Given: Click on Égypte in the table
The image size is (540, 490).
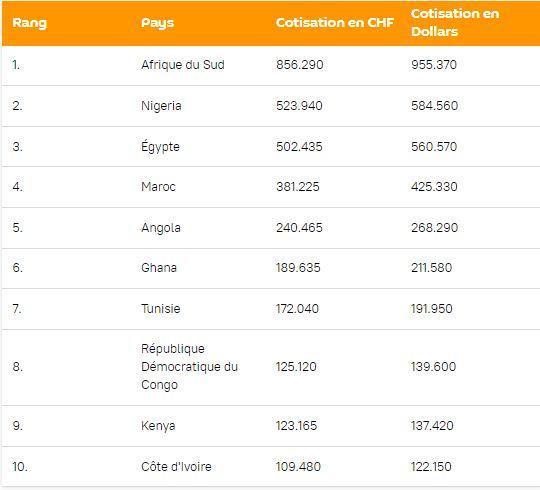Looking at the screenshot, I should pyautogui.click(x=160, y=146).
